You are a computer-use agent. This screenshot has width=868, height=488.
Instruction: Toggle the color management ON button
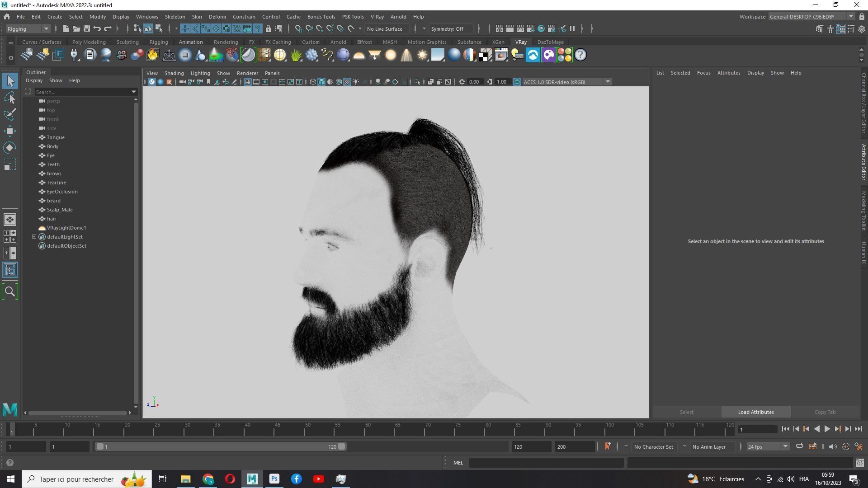pyautogui.click(x=517, y=82)
